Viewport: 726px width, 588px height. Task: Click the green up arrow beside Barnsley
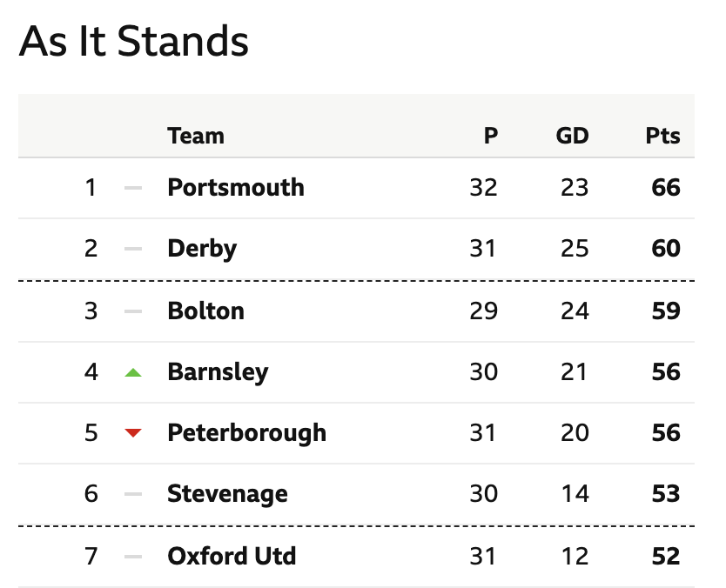(x=133, y=372)
